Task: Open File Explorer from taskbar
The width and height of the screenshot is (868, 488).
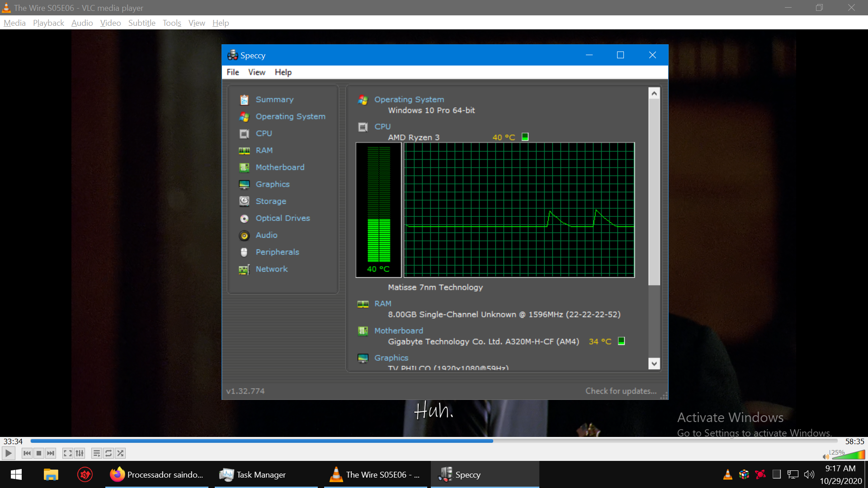Action: pyautogui.click(x=51, y=474)
